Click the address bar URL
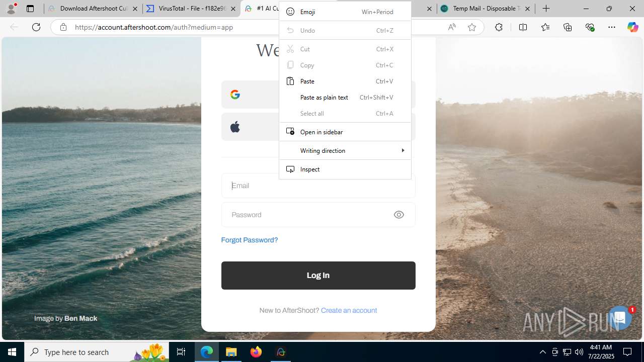The height and width of the screenshot is (362, 644). click(154, 27)
